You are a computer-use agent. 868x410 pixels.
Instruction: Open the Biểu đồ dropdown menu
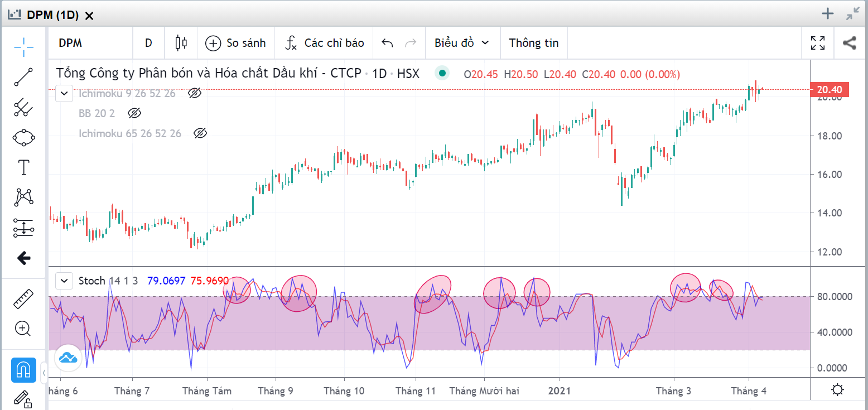tap(461, 43)
